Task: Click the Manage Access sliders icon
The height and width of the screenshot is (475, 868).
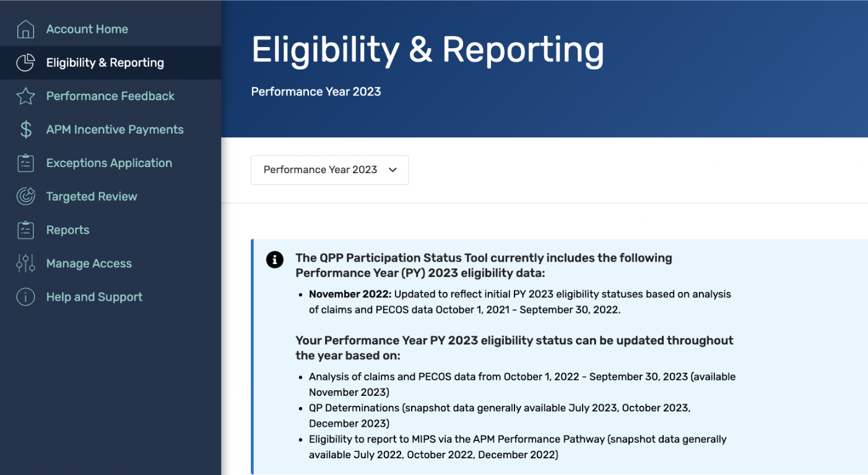Action: [x=25, y=263]
